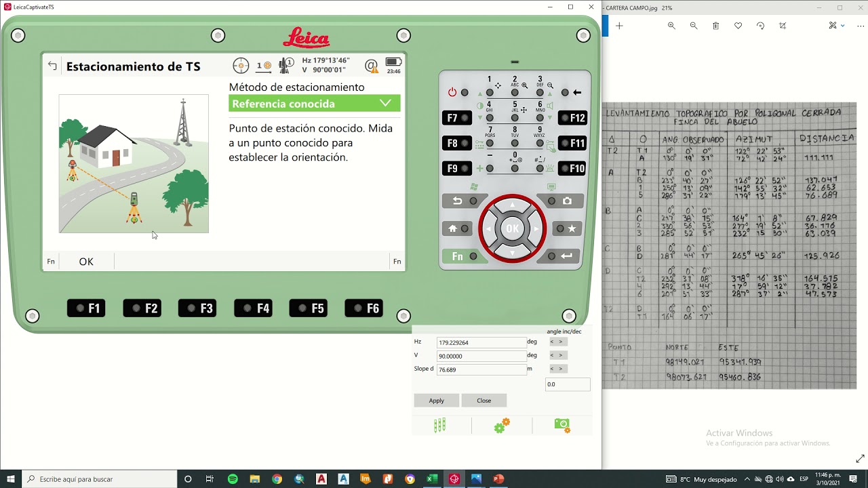Viewport: 868px width, 488px height.
Task: Click the Slope d input field
Action: (481, 369)
